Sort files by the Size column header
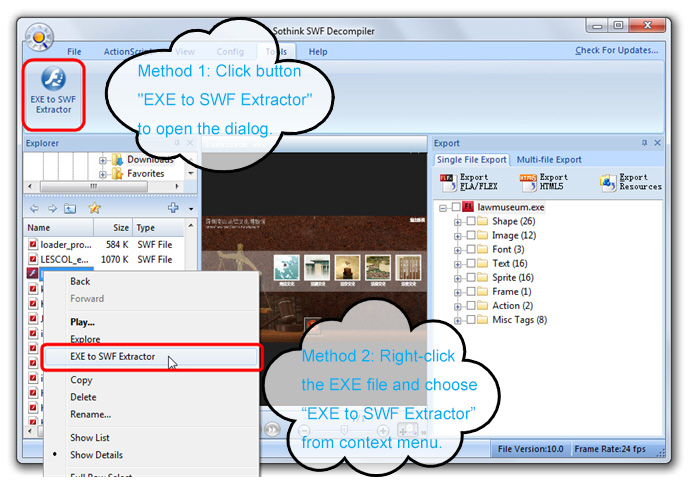The width and height of the screenshot is (688, 485). 113,228
